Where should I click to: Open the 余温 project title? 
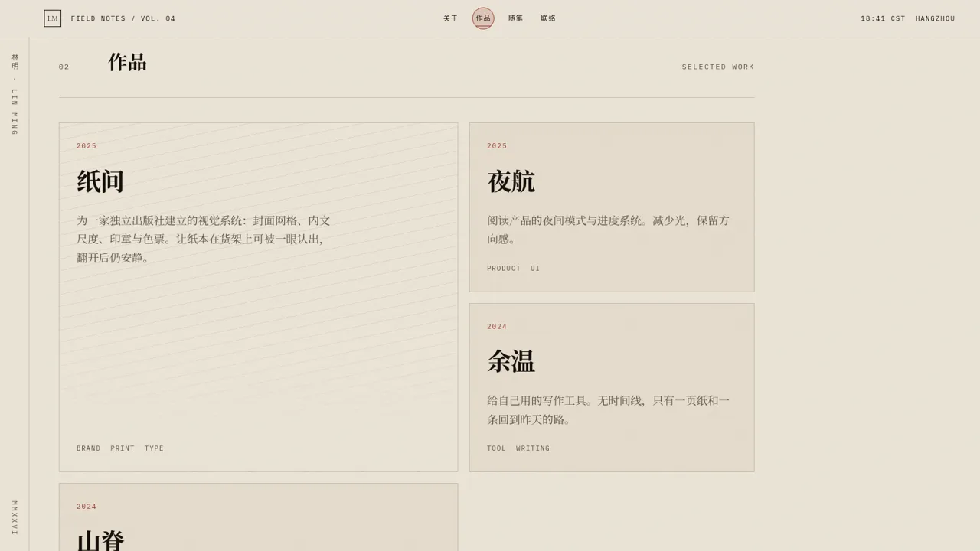511,361
